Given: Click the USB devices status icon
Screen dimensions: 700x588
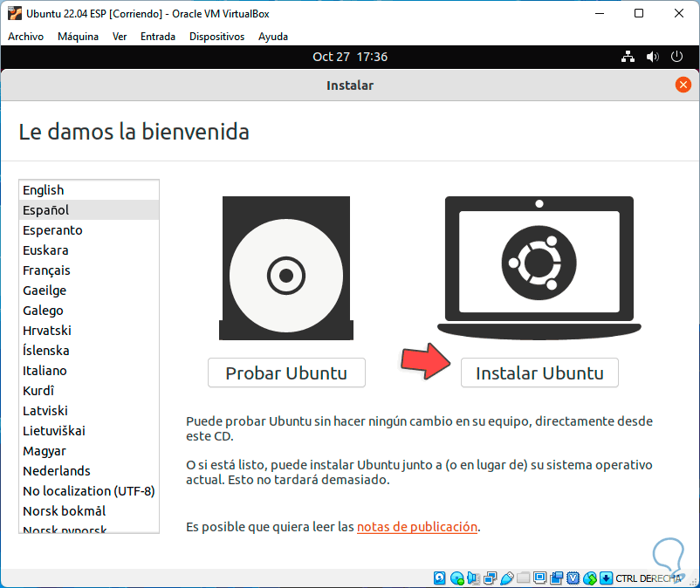Looking at the screenshot, I should [x=507, y=578].
